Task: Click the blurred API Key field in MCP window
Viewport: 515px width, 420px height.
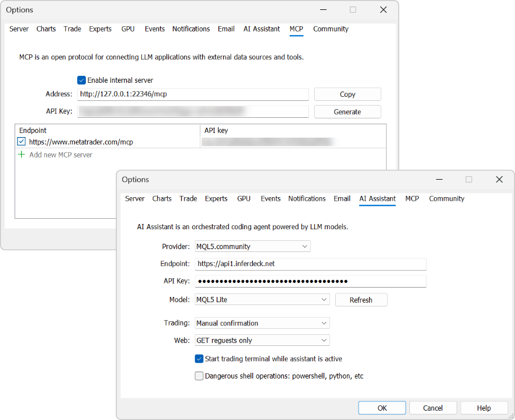Action: 193,111
